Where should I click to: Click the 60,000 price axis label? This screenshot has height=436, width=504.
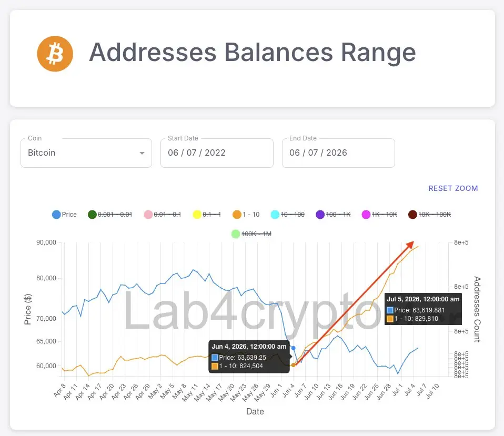[x=46, y=366]
